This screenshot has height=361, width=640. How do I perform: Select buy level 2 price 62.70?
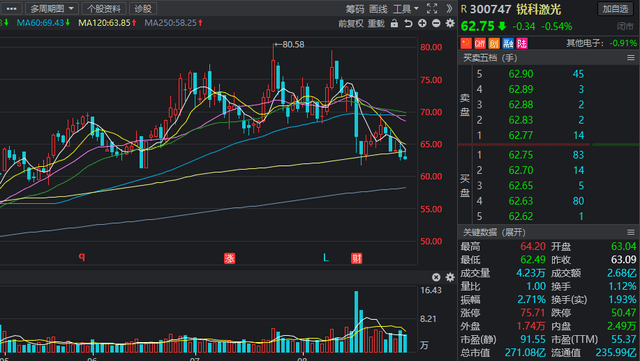[521, 170]
